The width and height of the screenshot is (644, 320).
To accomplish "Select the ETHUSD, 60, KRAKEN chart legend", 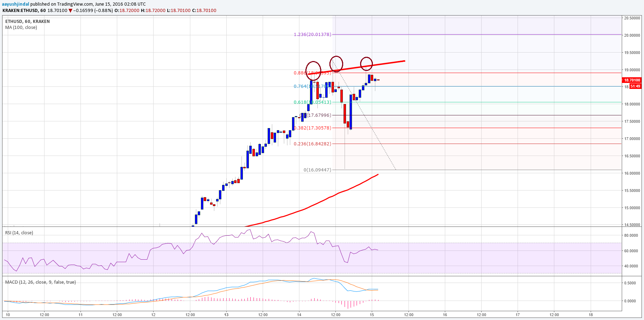I will click(x=28, y=22).
